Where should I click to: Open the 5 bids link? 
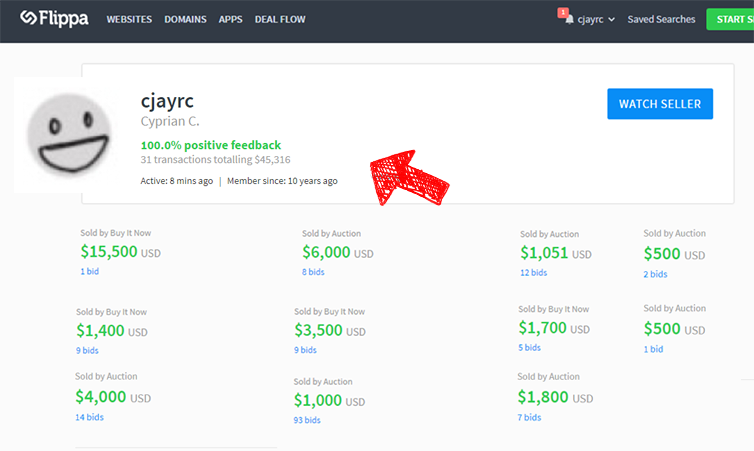click(529, 348)
